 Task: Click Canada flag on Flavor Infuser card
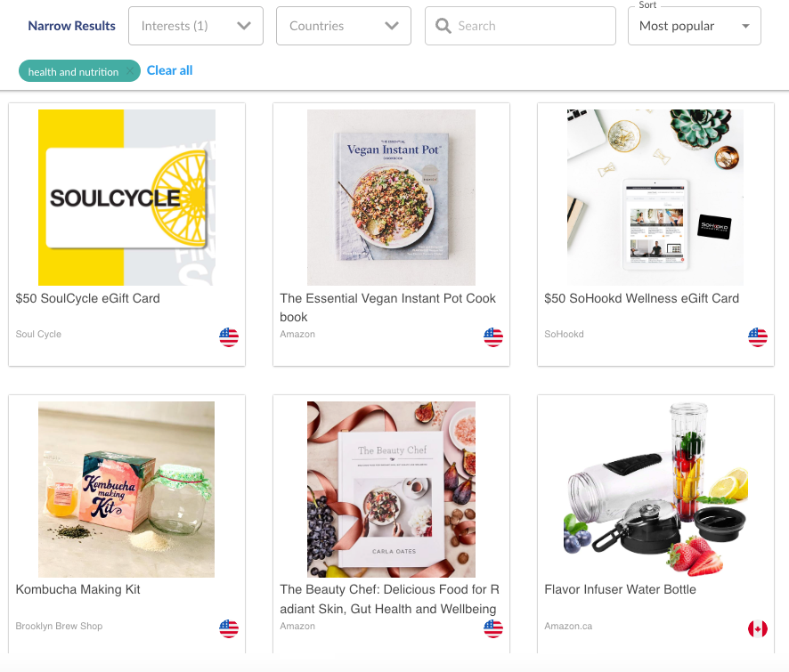(758, 628)
